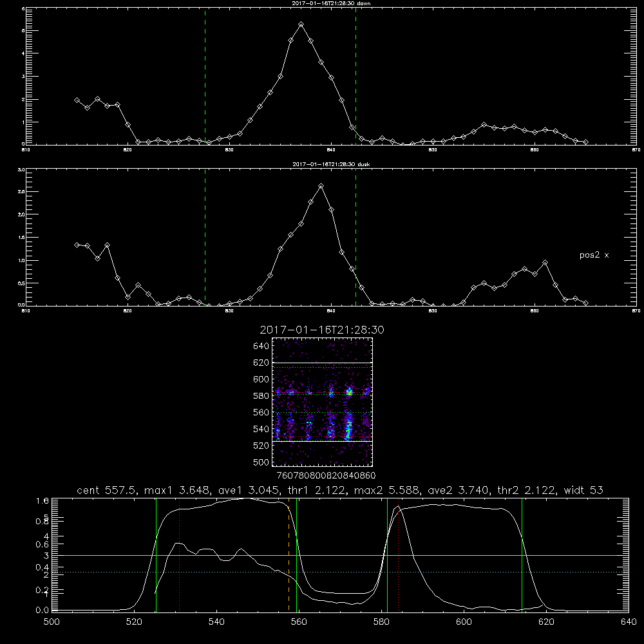Click the heatmap y-axis label 640
The width and height of the screenshot is (644, 644).
261,346
